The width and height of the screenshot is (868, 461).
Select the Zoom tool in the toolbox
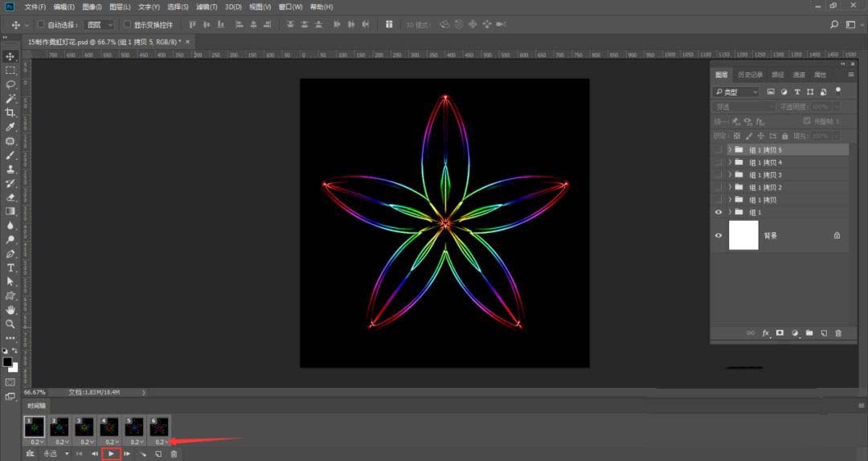(x=10, y=324)
